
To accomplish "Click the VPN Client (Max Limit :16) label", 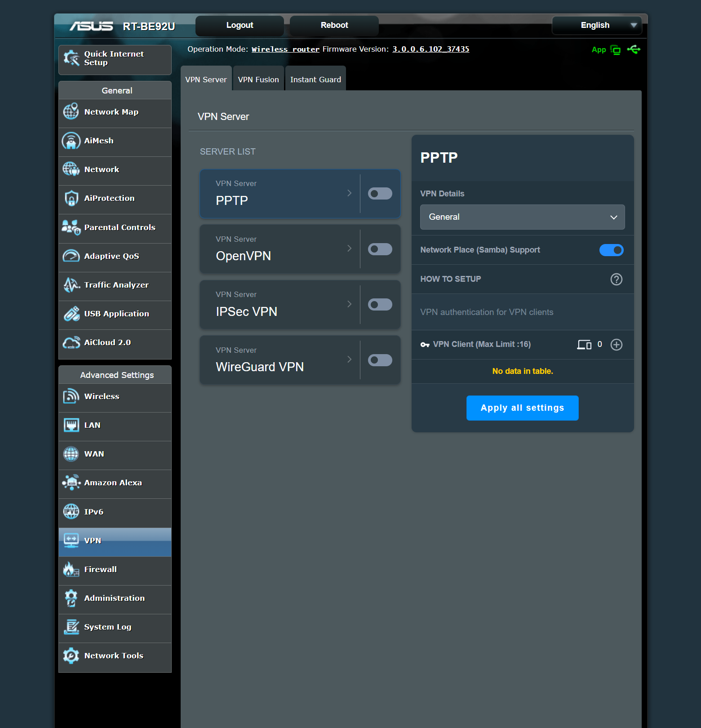I will 482,344.
